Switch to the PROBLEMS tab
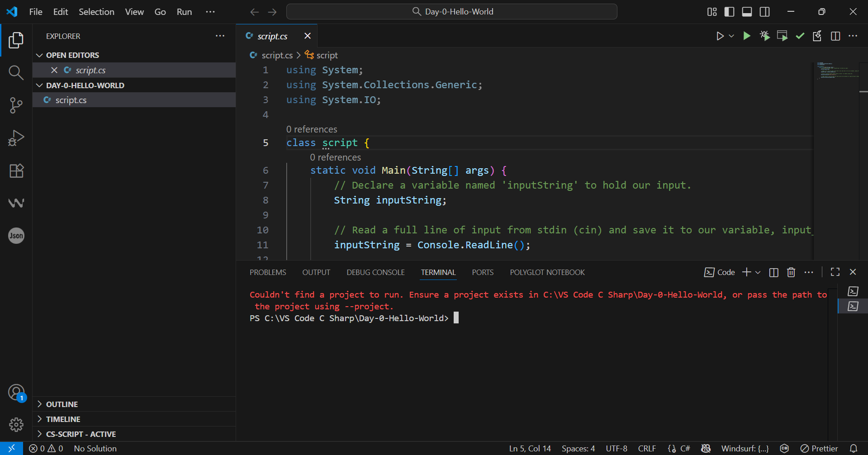This screenshot has height=455, width=868. click(268, 272)
